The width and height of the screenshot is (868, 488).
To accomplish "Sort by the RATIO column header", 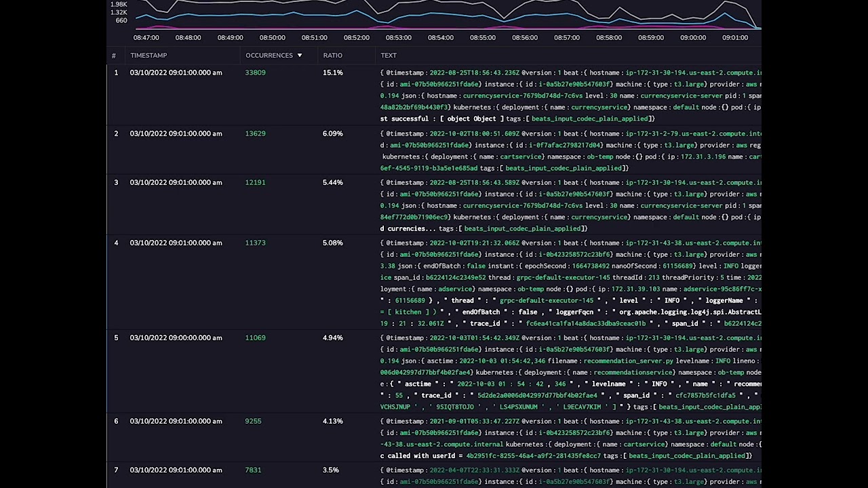I will (332, 56).
